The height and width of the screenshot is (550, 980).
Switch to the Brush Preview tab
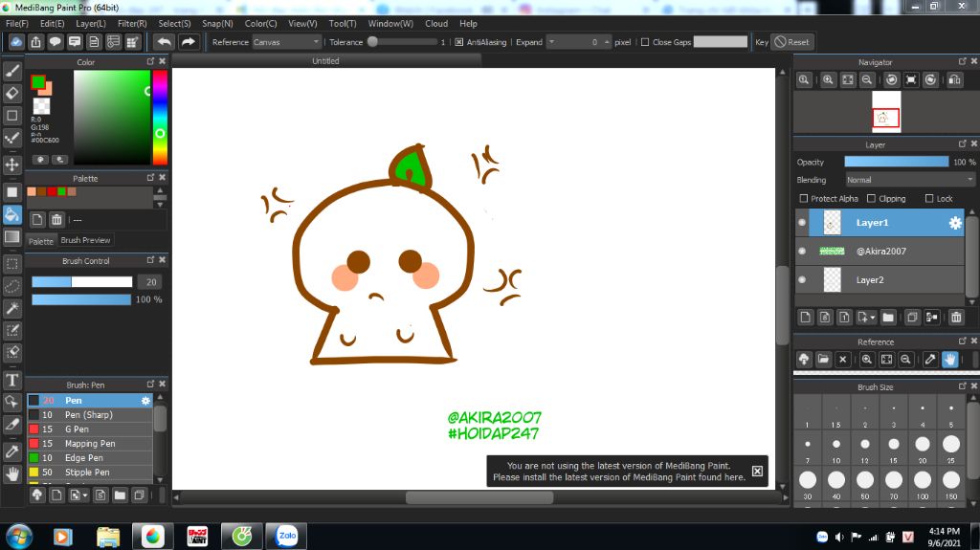85,240
